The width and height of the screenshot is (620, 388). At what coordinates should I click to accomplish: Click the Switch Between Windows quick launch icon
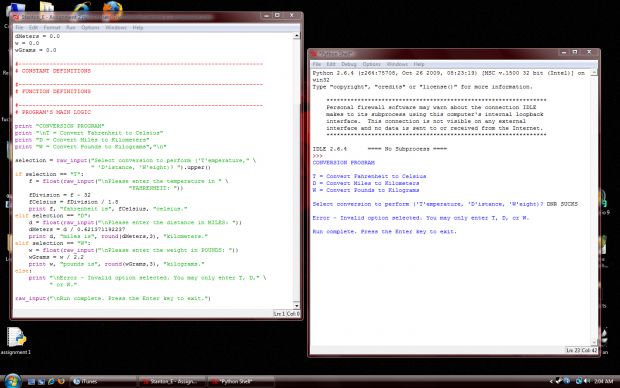[41, 381]
